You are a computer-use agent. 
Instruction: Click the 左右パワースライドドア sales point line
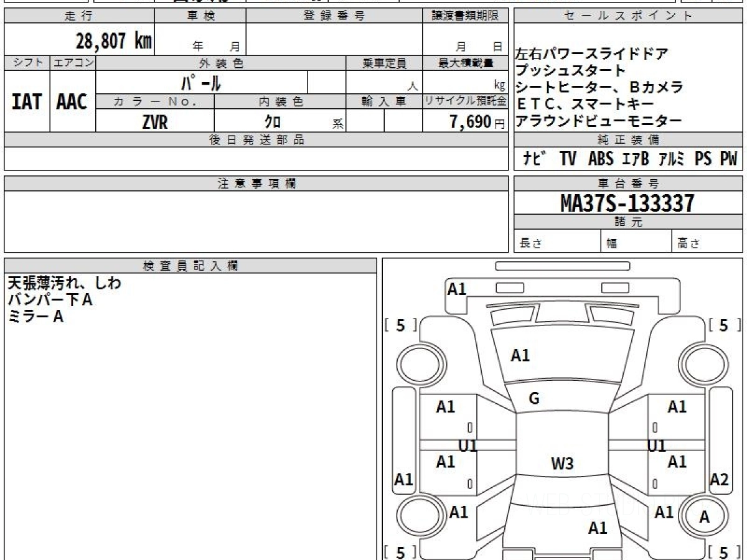pyautogui.click(x=592, y=54)
